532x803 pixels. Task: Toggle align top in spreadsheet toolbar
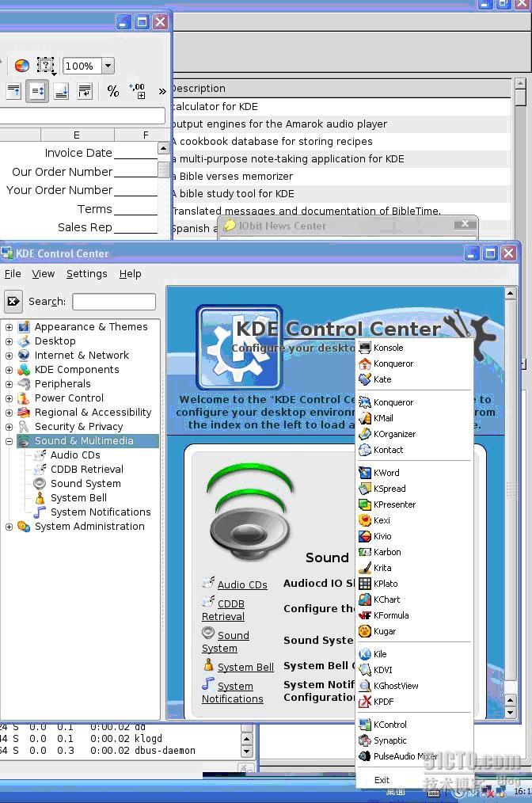(x=13, y=91)
